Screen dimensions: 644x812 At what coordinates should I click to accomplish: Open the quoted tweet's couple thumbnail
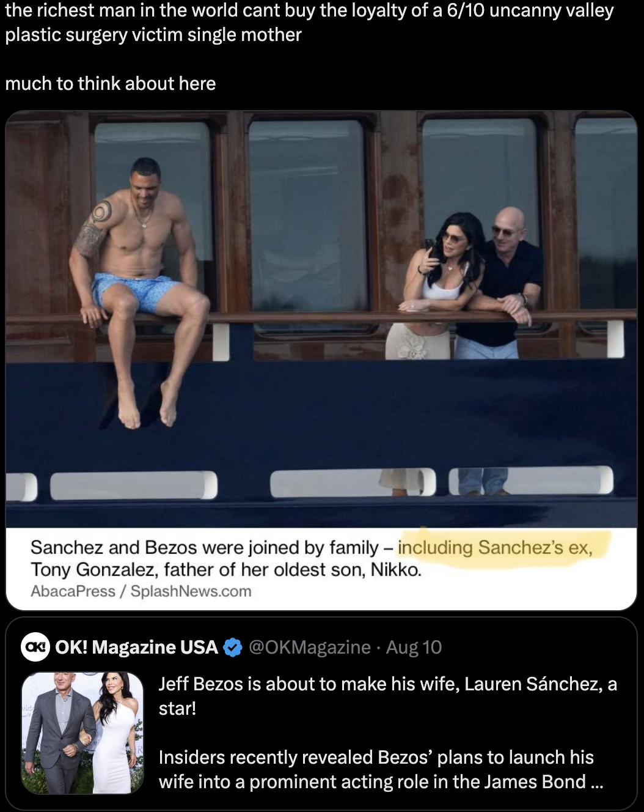[x=82, y=733]
